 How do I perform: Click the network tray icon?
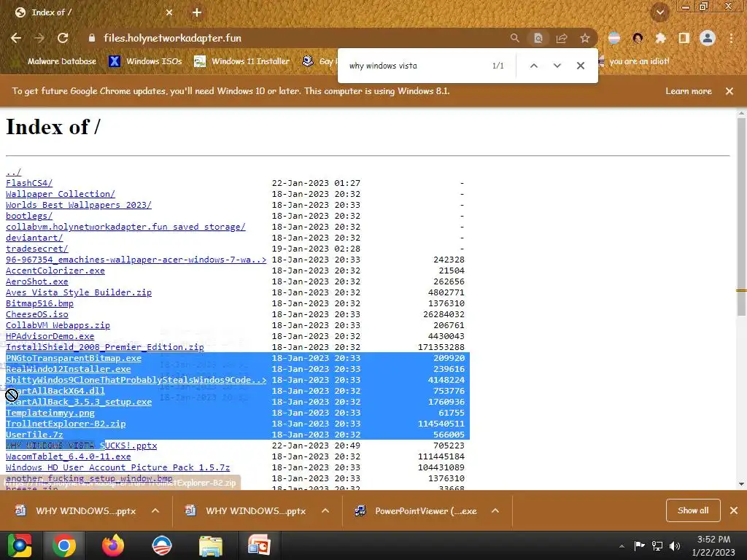(x=657, y=545)
